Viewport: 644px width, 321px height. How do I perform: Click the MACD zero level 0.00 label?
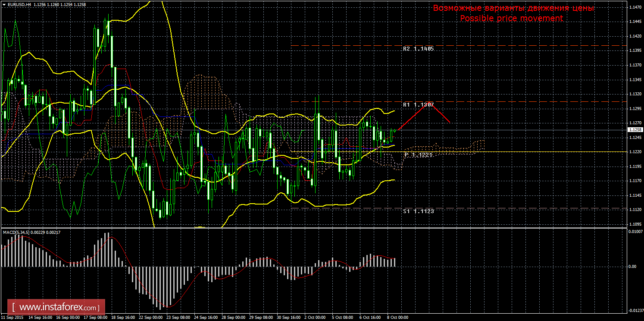click(x=632, y=267)
